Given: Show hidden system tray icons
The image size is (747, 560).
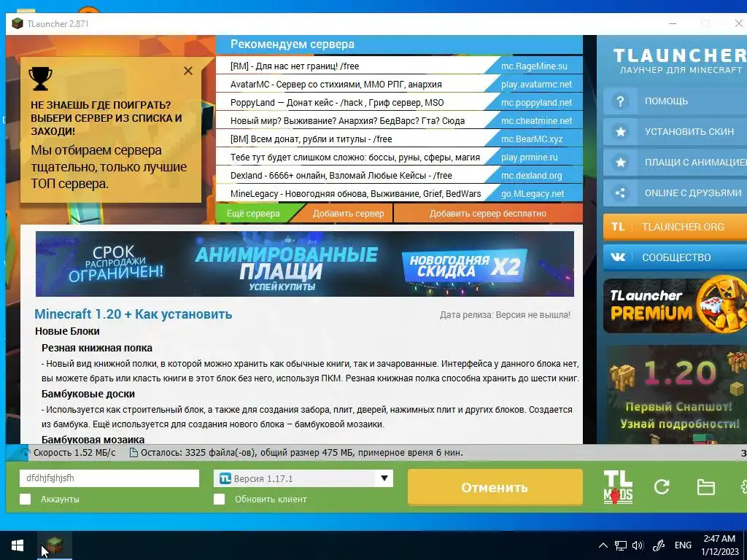Looking at the screenshot, I should (x=603, y=545).
